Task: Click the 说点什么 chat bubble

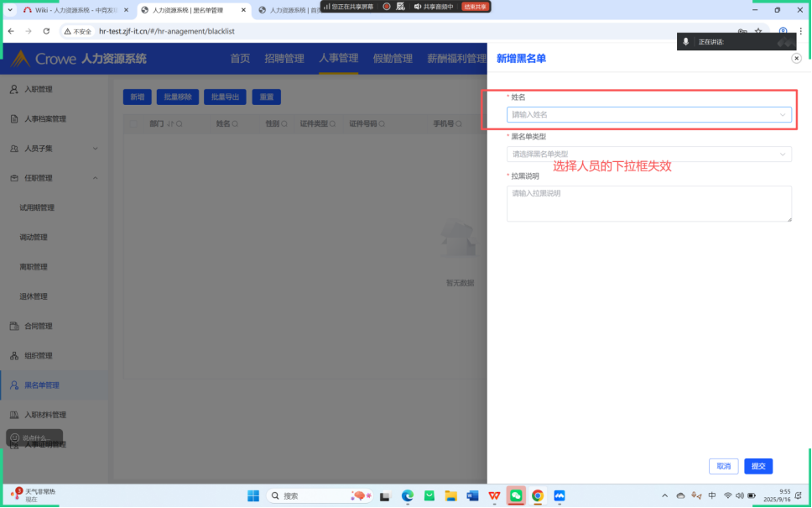Action: click(x=34, y=437)
